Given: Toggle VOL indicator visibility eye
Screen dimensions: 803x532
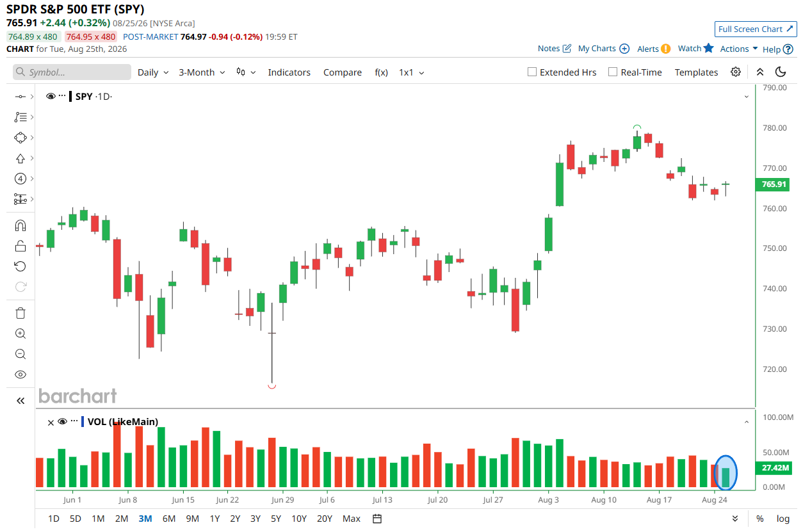Looking at the screenshot, I should click(x=62, y=422).
